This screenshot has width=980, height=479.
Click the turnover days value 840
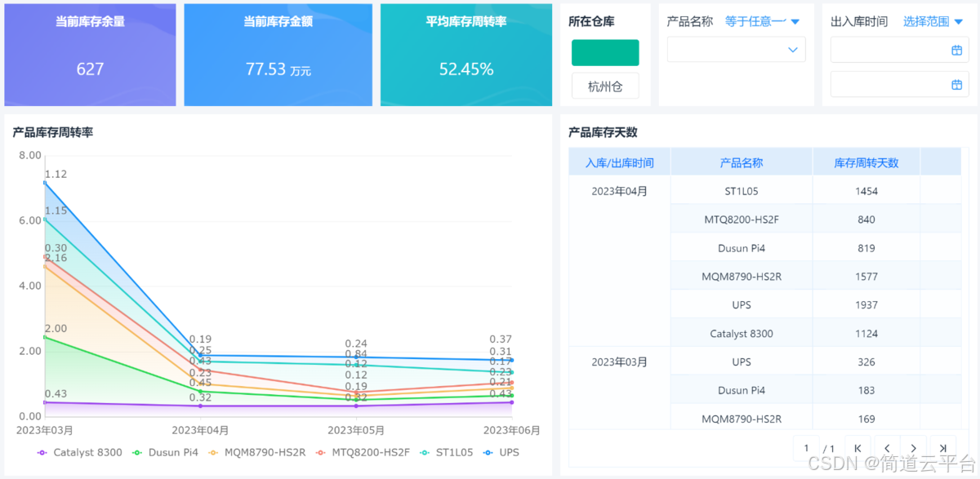866,220
